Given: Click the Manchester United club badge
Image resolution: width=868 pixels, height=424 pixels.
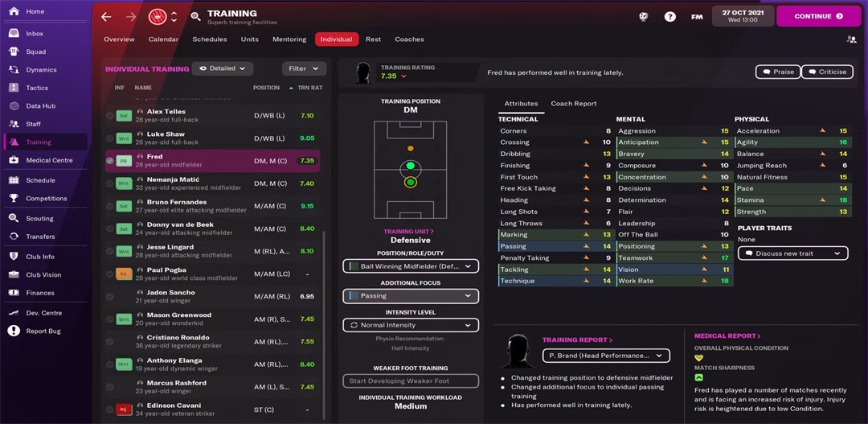Looking at the screenshot, I should [x=158, y=17].
